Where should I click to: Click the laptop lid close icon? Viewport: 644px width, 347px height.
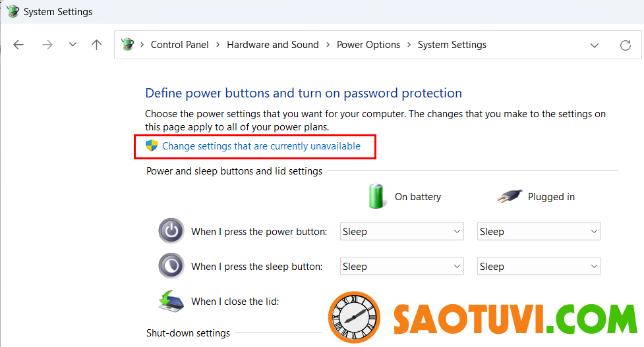[x=171, y=302]
